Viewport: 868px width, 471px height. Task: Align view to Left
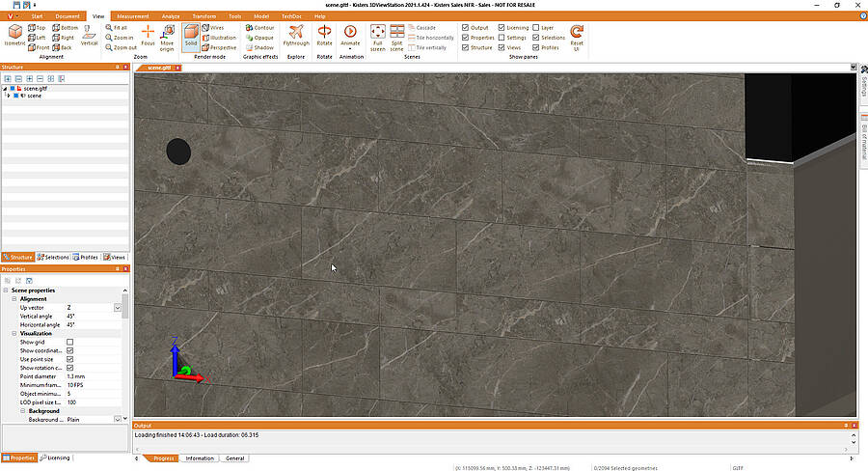[x=37, y=38]
